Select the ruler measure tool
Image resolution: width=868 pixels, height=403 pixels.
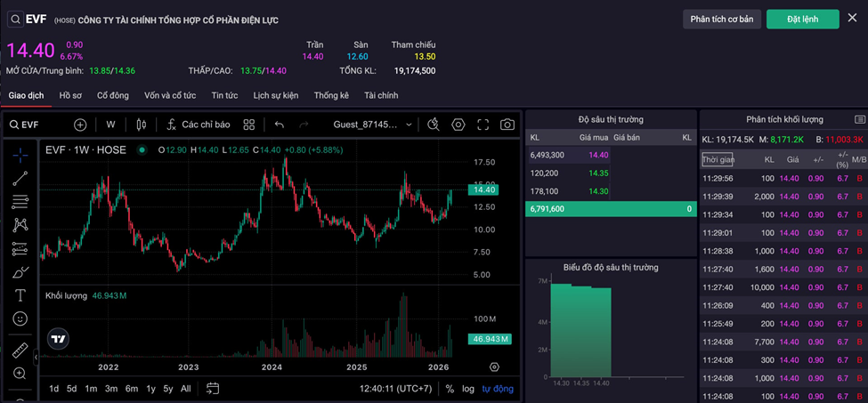click(x=20, y=351)
